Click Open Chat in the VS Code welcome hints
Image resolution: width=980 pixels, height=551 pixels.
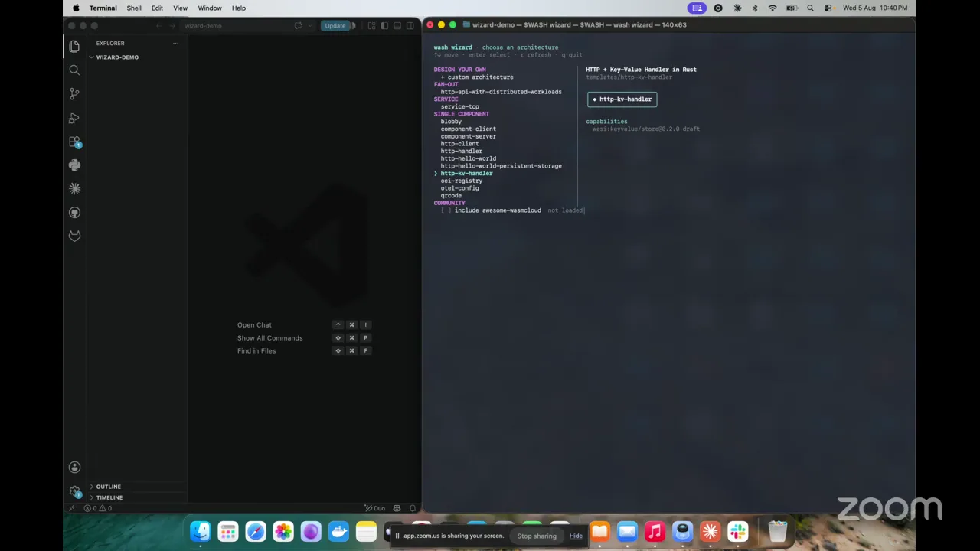254,325
